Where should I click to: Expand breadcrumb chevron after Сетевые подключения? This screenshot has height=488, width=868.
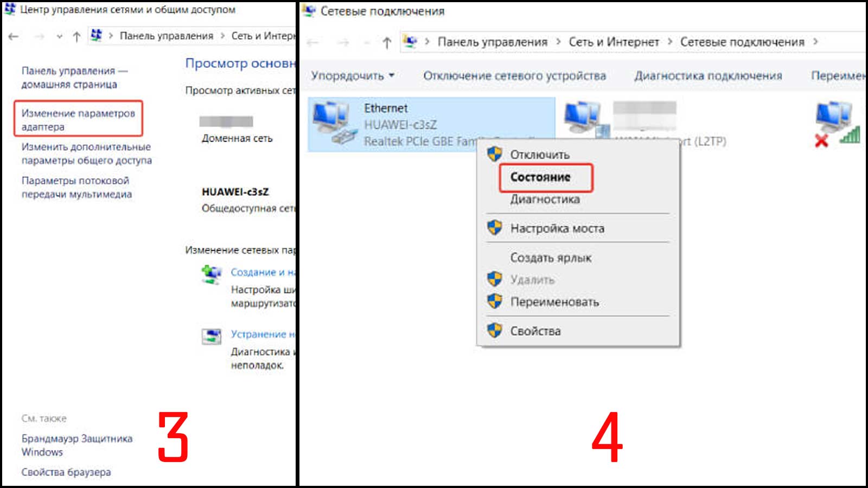[815, 42]
